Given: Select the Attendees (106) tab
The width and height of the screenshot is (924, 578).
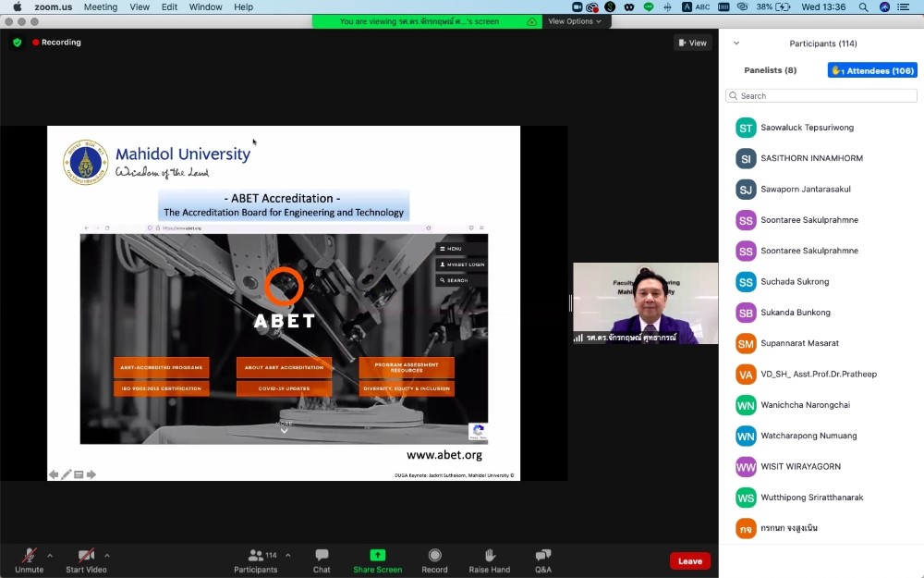Looking at the screenshot, I should 872,70.
